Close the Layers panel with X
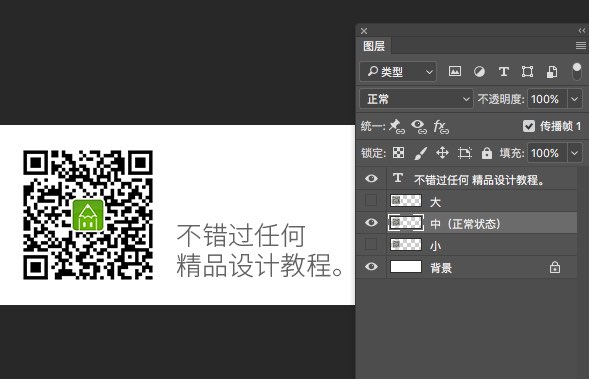The image size is (589, 379). click(364, 31)
